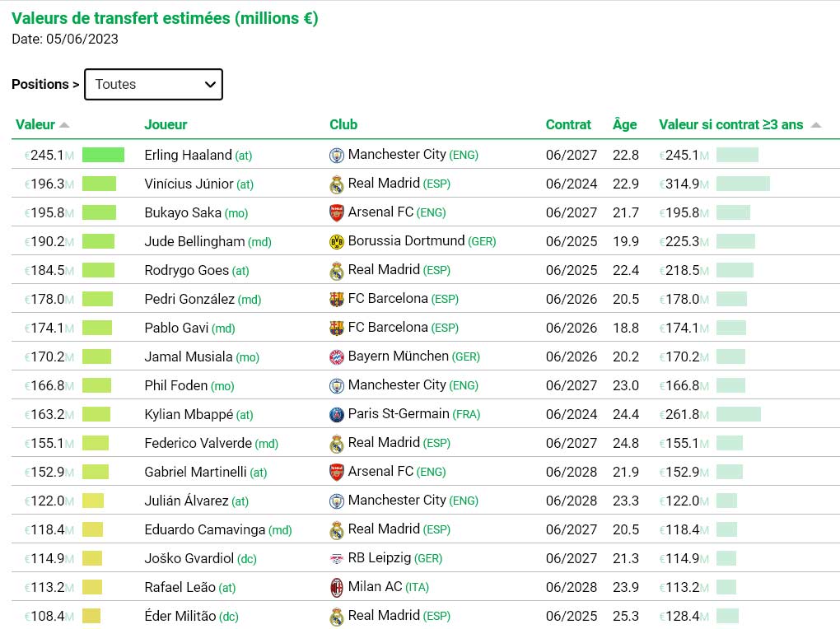The width and height of the screenshot is (840, 629).
Task: Click Arsenal crest in Bukayo Saka row
Action: click(x=337, y=213)
